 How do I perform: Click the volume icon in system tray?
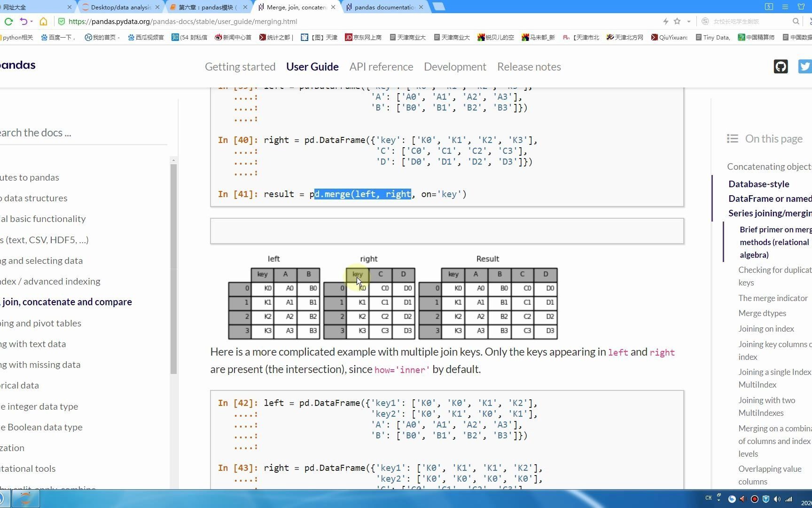pos(777,499)
